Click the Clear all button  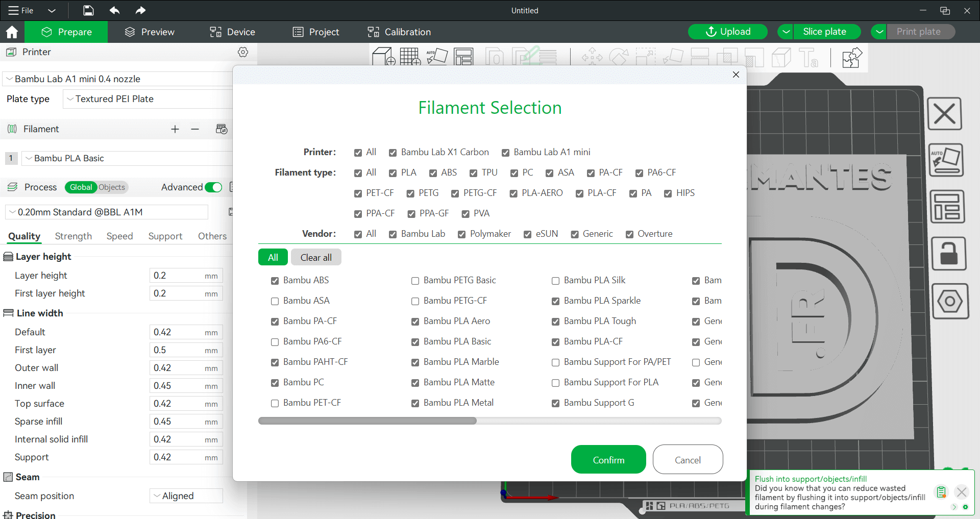316,257
